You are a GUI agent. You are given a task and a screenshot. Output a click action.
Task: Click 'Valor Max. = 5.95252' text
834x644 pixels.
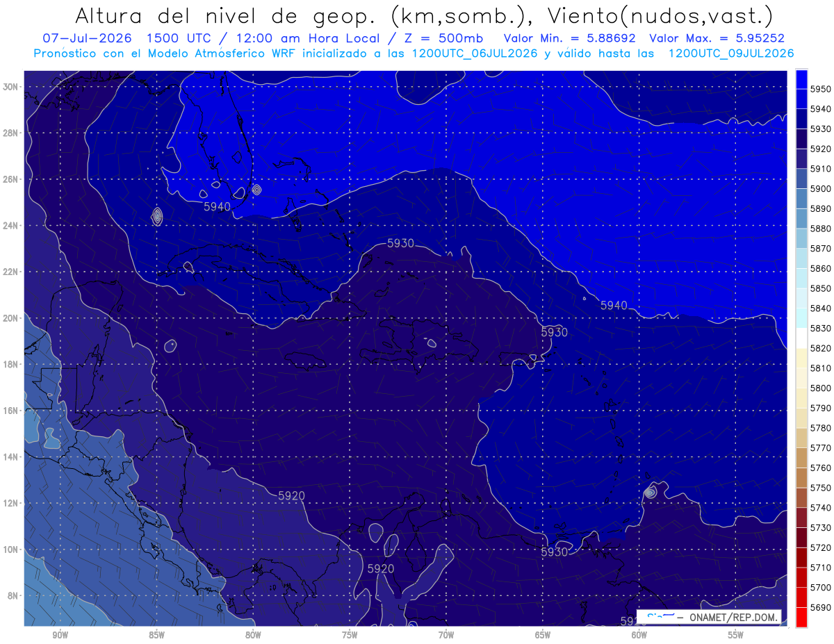[x=717, y=38]
